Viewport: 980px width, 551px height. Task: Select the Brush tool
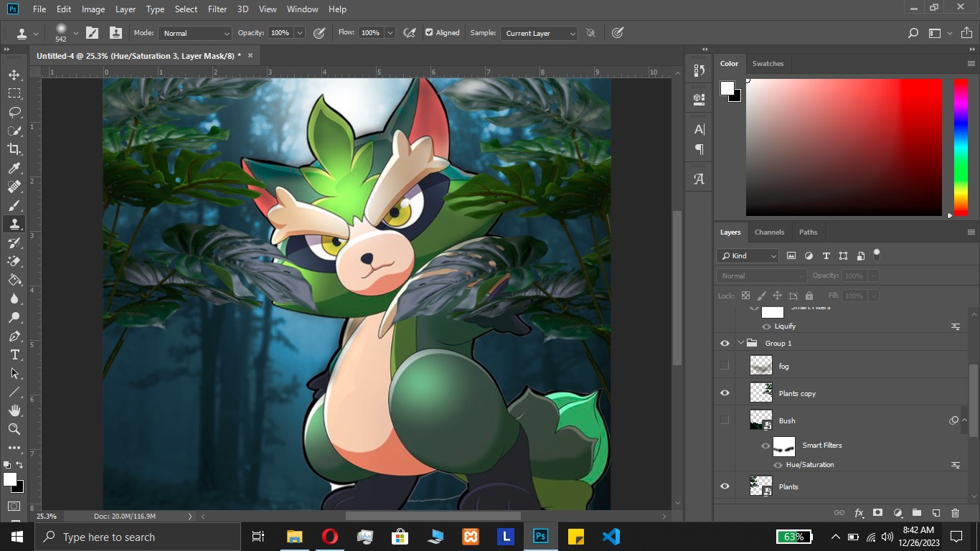tap(14, 205)
